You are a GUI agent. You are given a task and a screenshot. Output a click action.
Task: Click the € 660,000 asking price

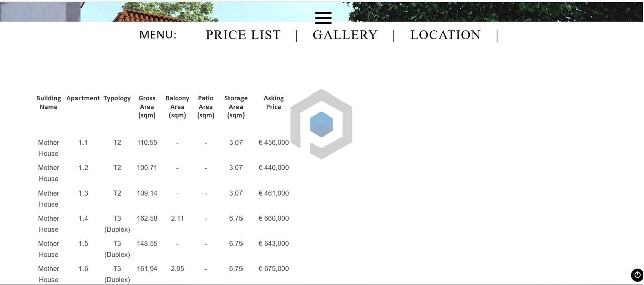click(274, 218)
